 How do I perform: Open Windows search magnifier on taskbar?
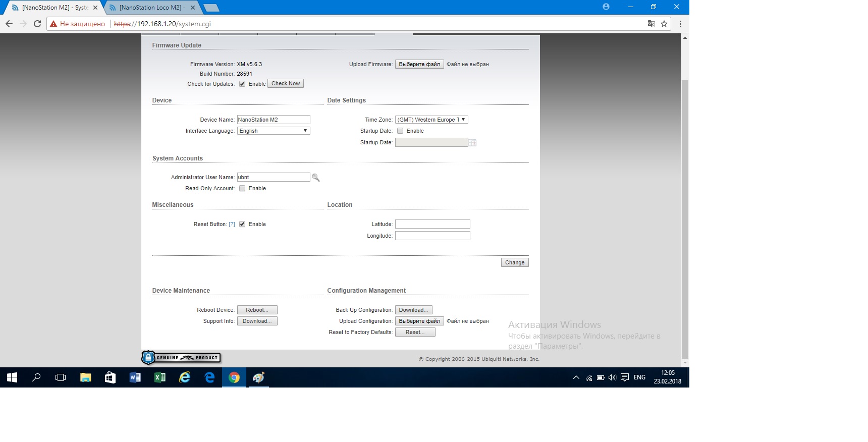(x=36, y=377)
